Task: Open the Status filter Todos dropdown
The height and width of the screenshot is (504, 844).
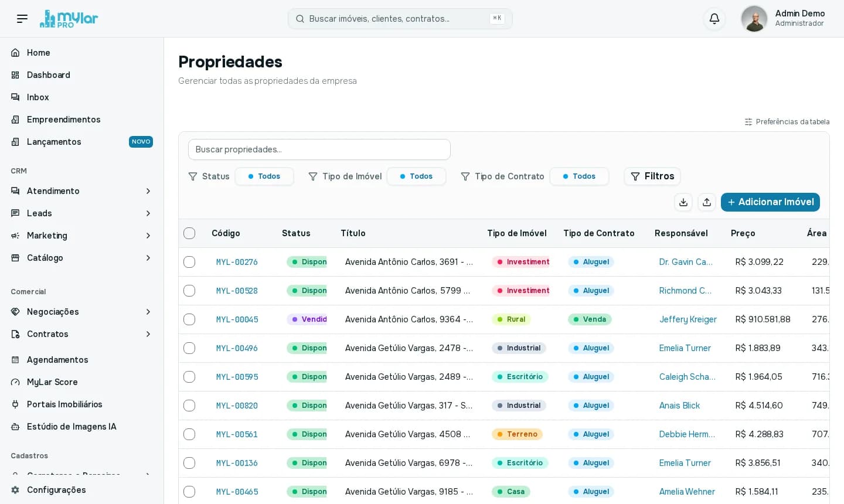Action: (264, 176)
